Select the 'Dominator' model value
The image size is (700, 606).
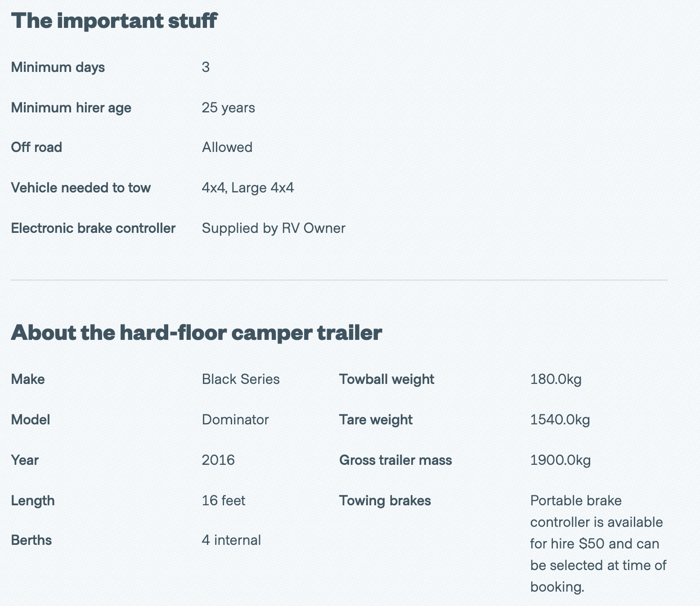(235, 420)
